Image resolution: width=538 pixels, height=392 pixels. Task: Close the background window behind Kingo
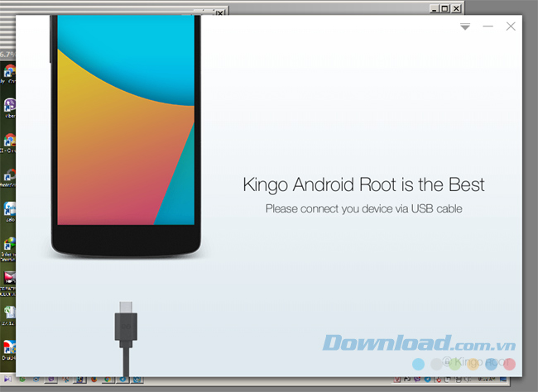pyautogui.click(x=457, y=9)
